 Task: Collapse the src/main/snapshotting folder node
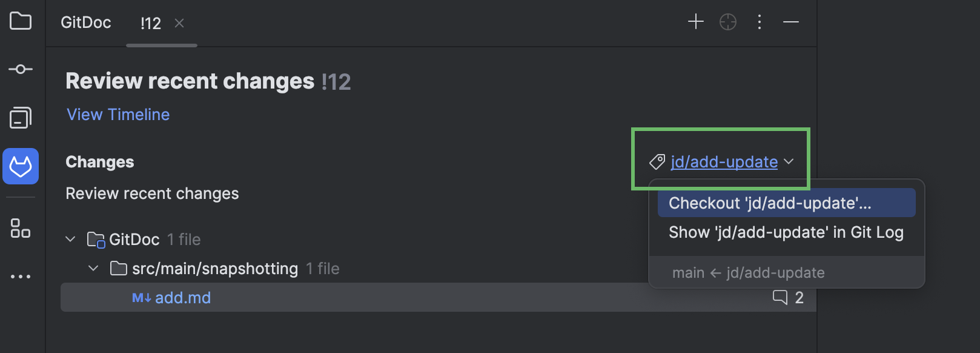[x=93, y=268]
